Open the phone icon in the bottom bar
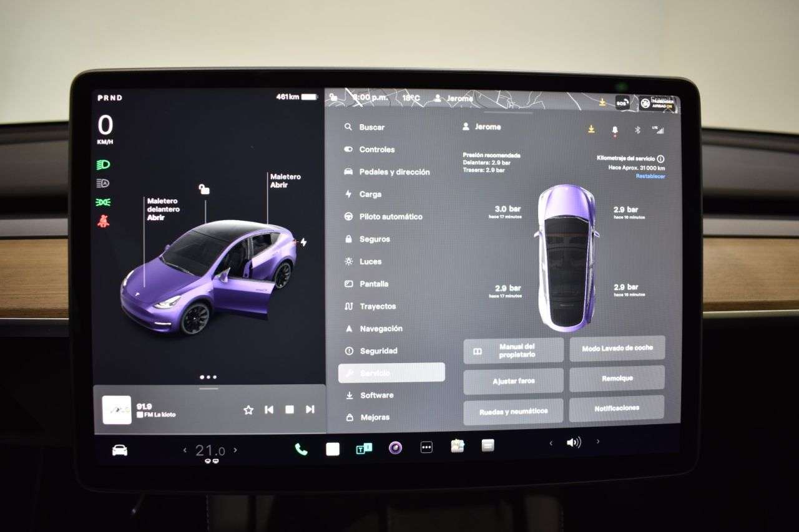The image size is (799, 532). pyautogui.click(x=300, y=447)
